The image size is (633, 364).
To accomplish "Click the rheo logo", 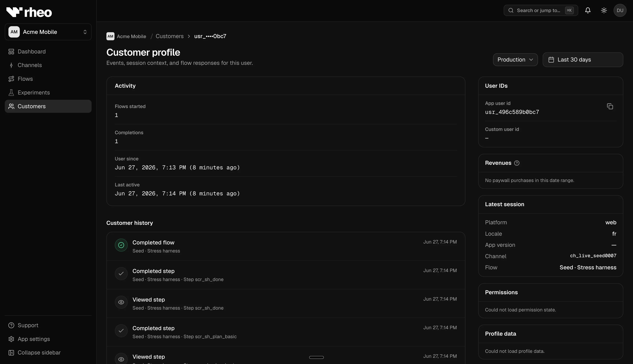I will click(x=29, y=12).
